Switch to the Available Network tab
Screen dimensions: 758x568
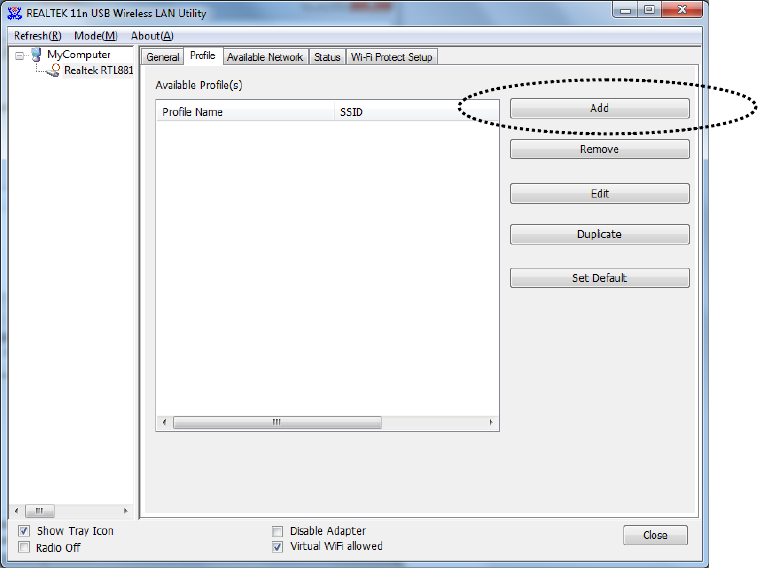tap(265, 57)
